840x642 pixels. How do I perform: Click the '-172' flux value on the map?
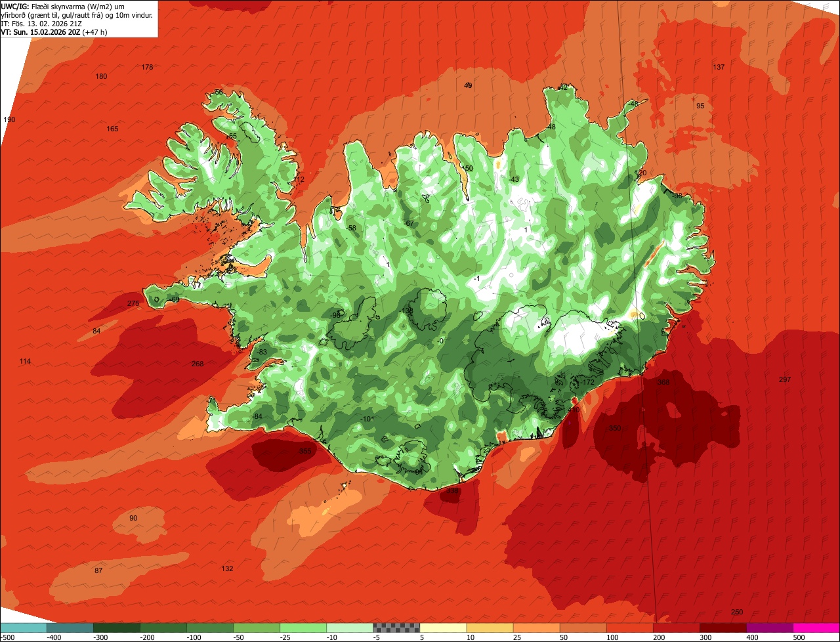pos(587,382)
